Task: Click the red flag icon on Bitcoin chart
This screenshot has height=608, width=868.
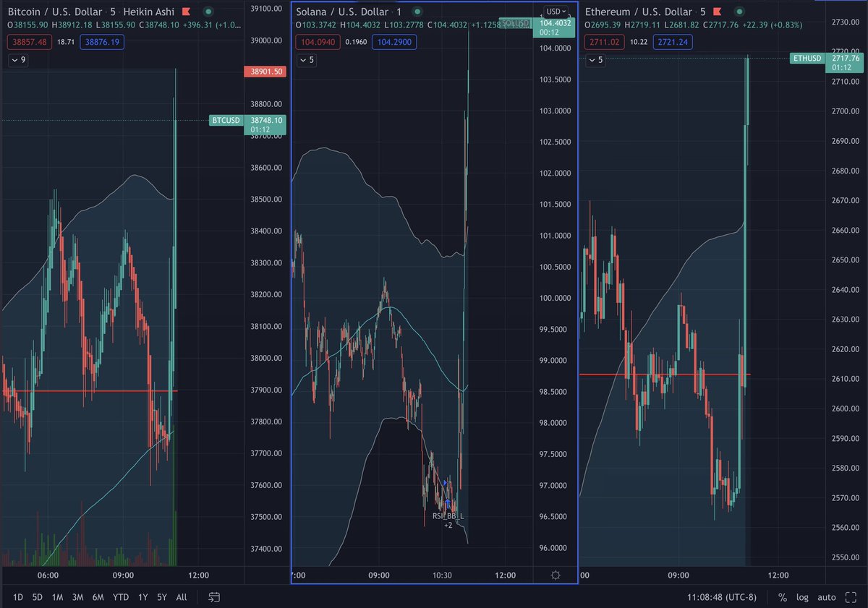Action: 187,12
